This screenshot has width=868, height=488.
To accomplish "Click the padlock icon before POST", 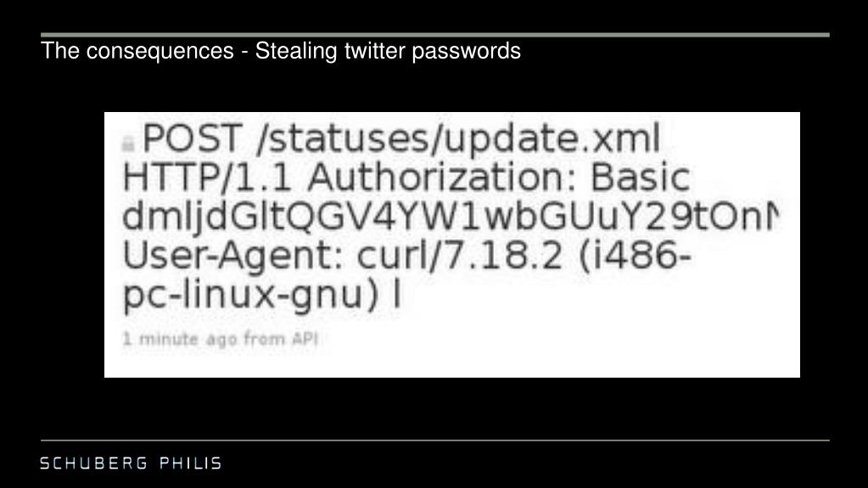I will [x=128, y=144].
